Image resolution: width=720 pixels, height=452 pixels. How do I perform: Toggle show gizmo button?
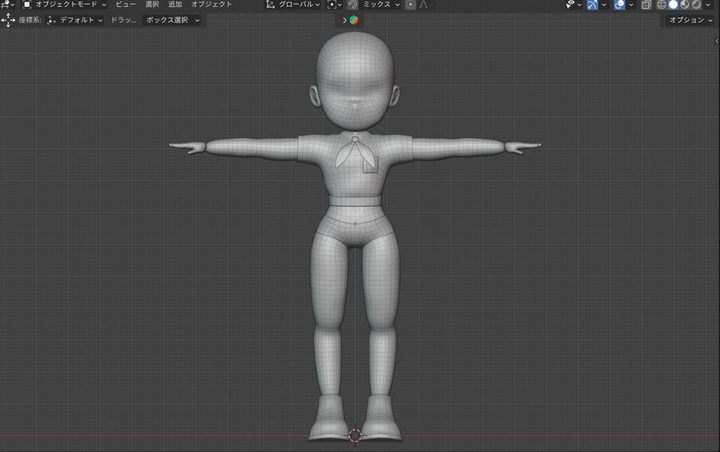592,5
